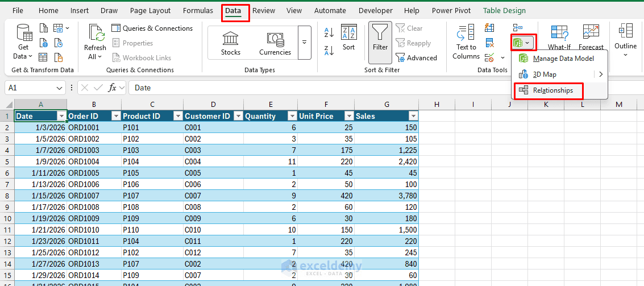The height and width of the screenshot is (286, 644).
Task: Click the Clear filter button
Action: (x=409, y=28)
